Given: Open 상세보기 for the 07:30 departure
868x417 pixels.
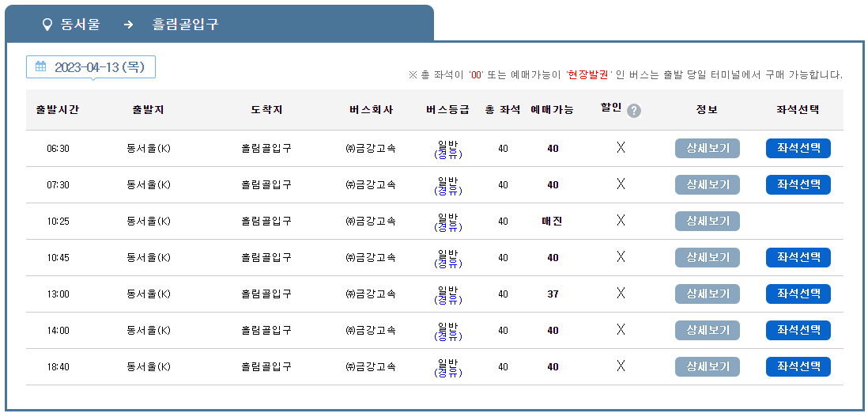Looking at the screenshot, I should [x=707, y=185].
